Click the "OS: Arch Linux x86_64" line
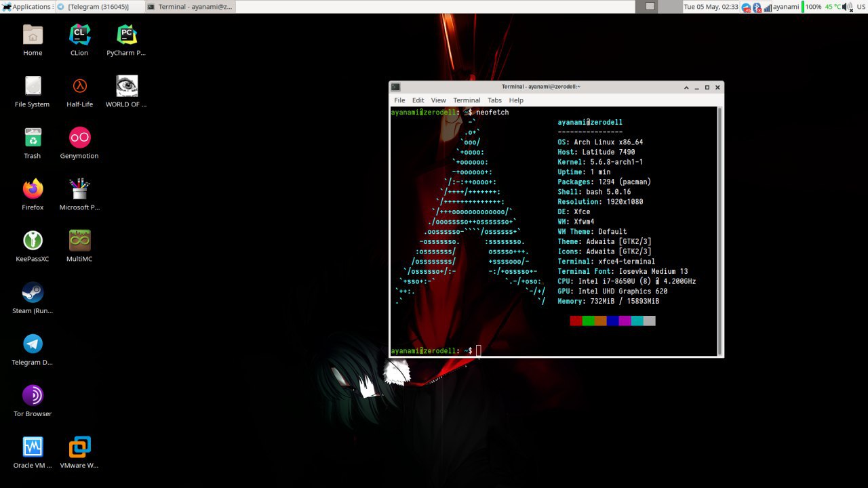Screen dimensions: 868x488 (x=600, y=142)
